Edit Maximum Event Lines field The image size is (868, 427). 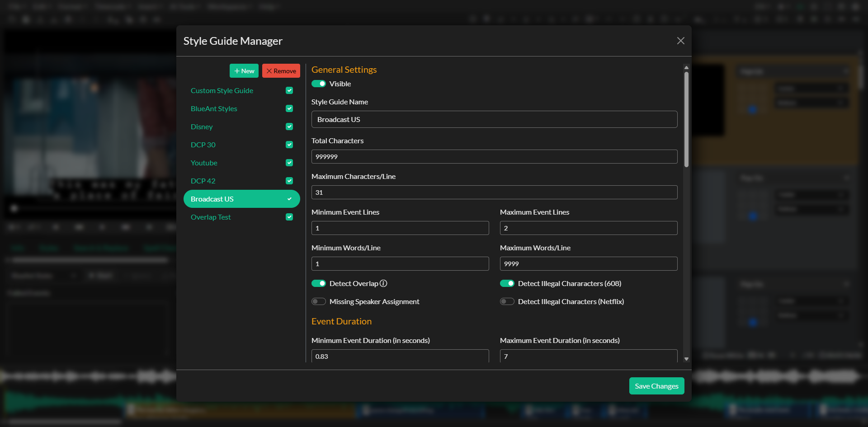click(x=589, y=228)
